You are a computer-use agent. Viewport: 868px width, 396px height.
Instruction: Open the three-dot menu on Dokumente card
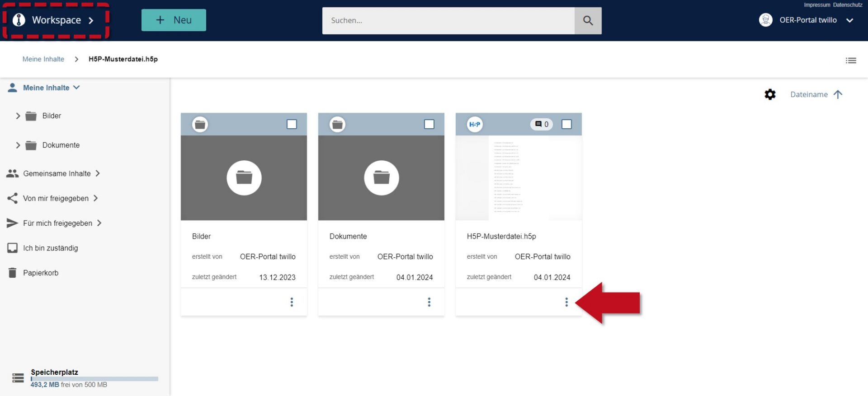(x=429, y=302)
